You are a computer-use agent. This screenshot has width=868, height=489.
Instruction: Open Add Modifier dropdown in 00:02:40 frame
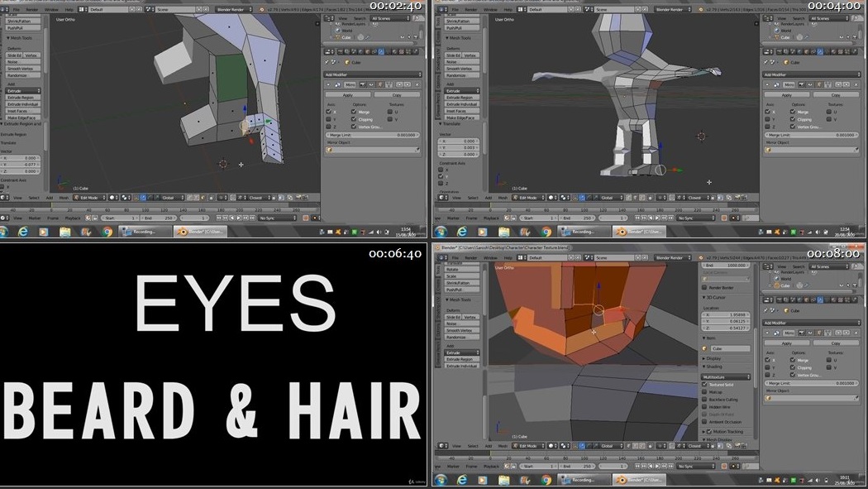(x=373, y=74)
